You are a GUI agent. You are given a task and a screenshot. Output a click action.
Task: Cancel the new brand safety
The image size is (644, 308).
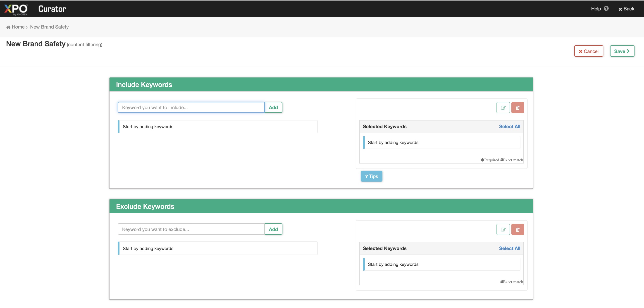point(589,51)
